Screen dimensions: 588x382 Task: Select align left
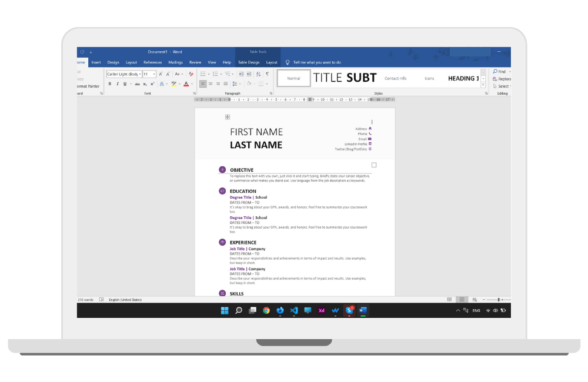[203, 84]
